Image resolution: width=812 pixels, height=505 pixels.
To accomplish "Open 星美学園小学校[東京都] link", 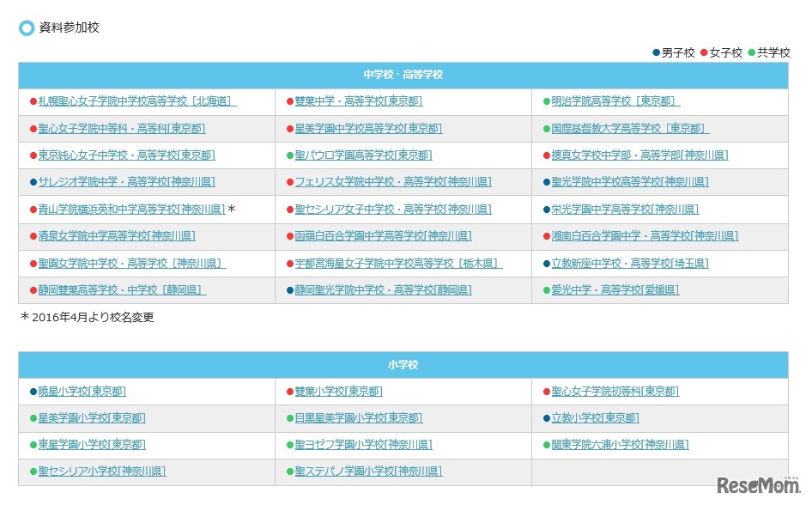I will [x=92, y=418].
